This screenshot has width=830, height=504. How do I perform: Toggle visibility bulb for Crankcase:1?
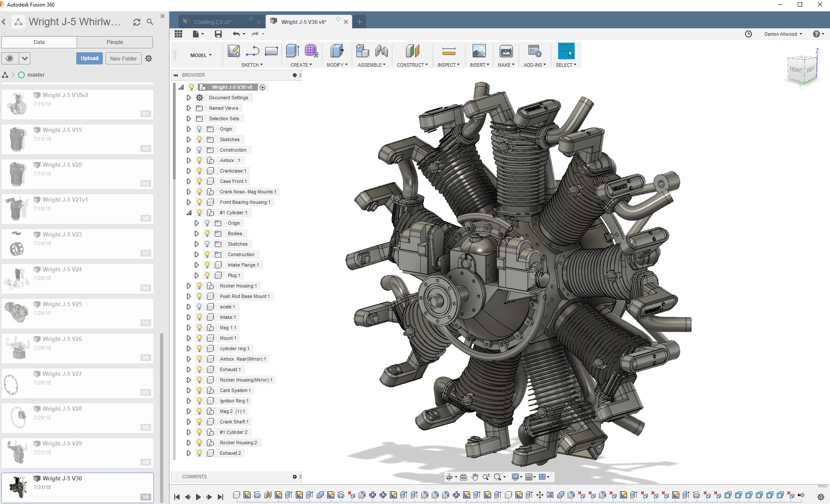(200, 171)
